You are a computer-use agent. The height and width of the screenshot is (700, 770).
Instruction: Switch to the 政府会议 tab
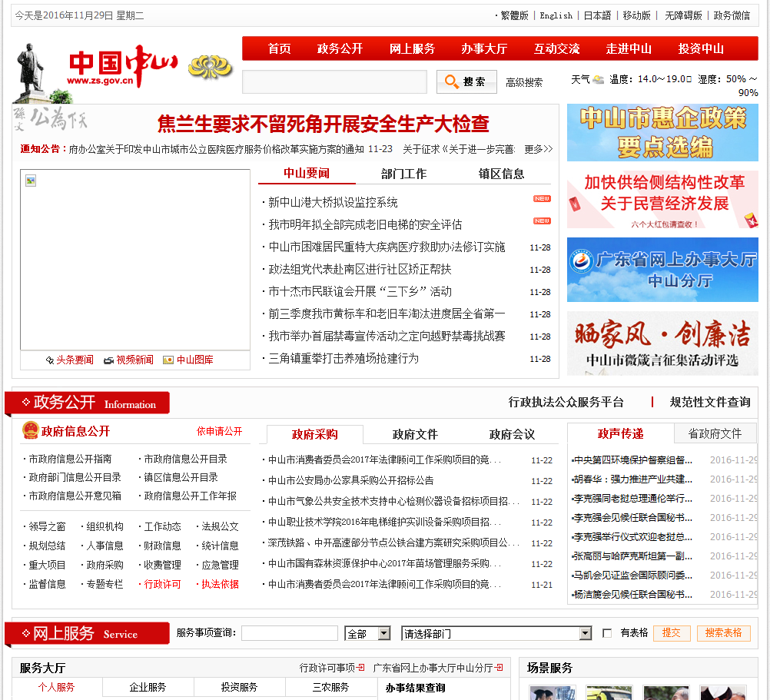click(x=512, y=434)
